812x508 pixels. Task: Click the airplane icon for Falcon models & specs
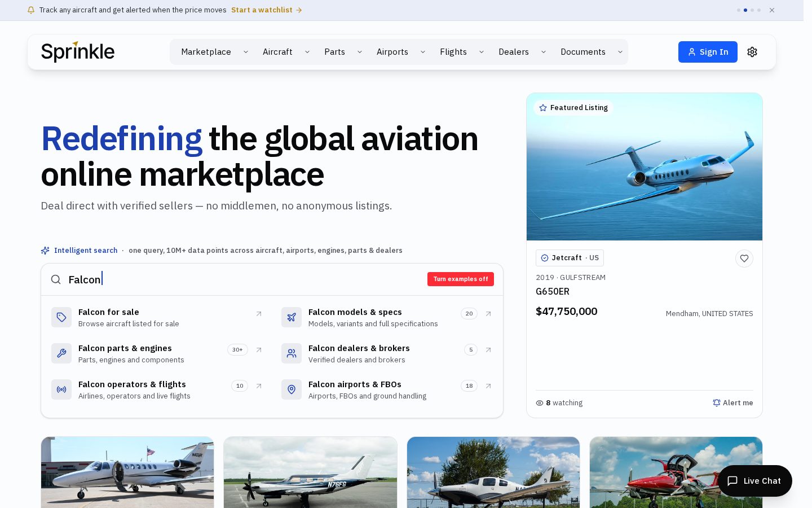(292, 317)
